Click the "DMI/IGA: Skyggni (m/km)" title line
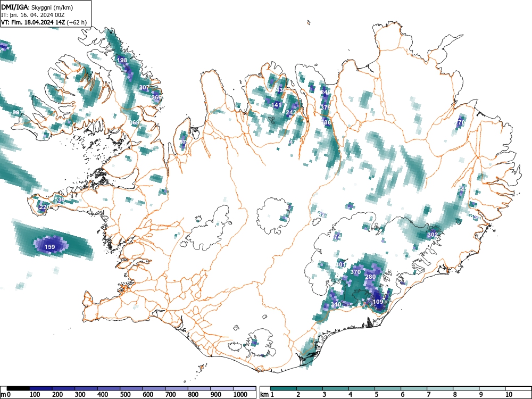 click(37, 7)
